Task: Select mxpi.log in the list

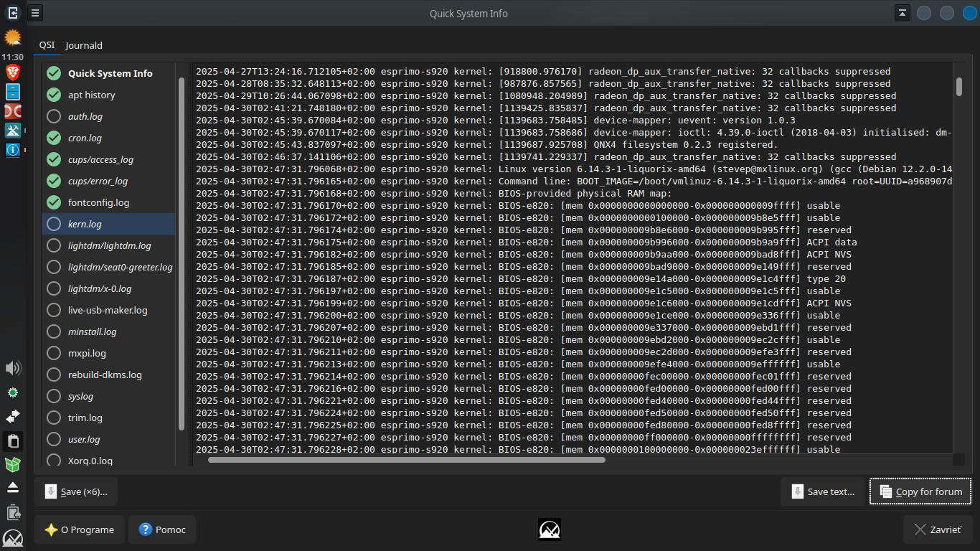Action: [x=108, y=353]
